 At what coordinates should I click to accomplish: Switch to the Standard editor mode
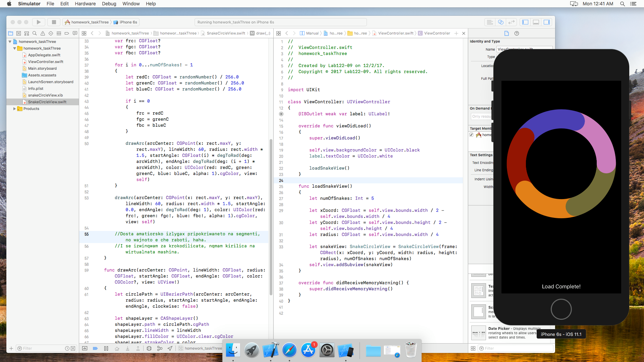point(490,22)
